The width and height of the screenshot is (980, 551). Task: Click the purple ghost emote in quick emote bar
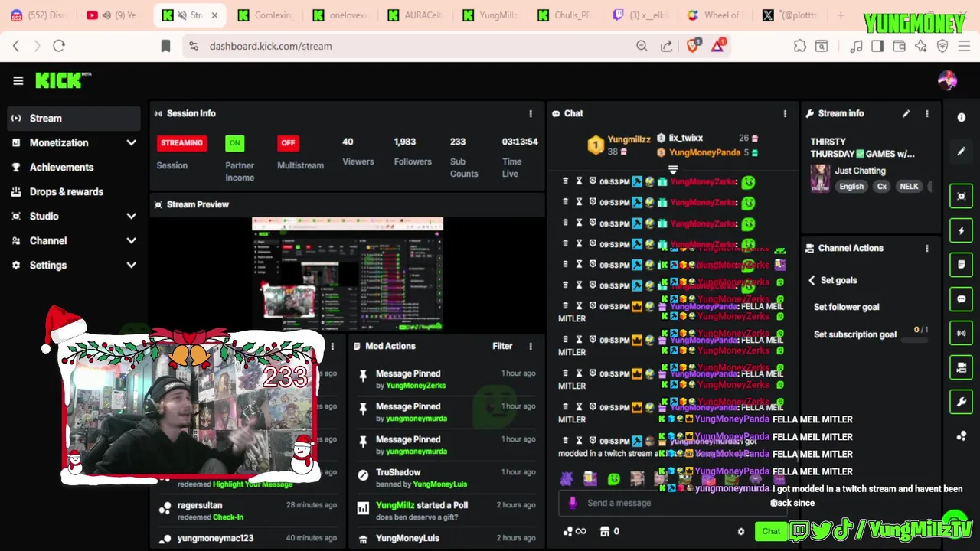pyautogui.click(x=567, y=479)
